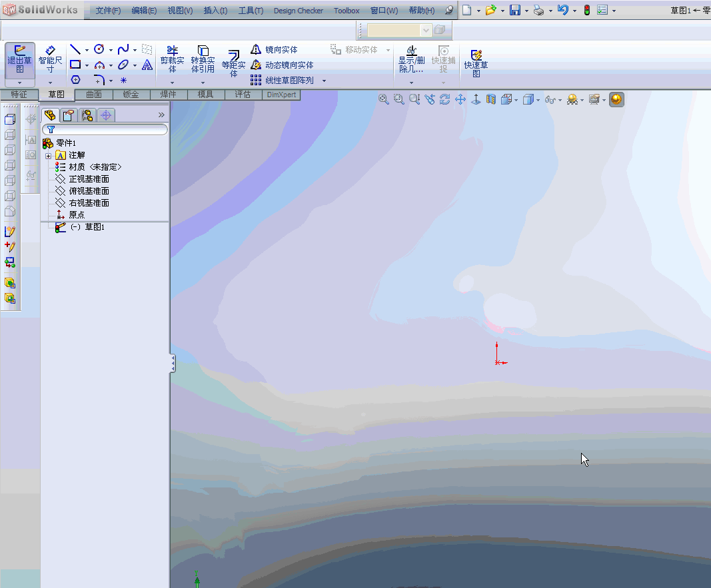Switch to the DimXpert tab
The width and height of the screenshot is (711, 588).
[281, 94]
